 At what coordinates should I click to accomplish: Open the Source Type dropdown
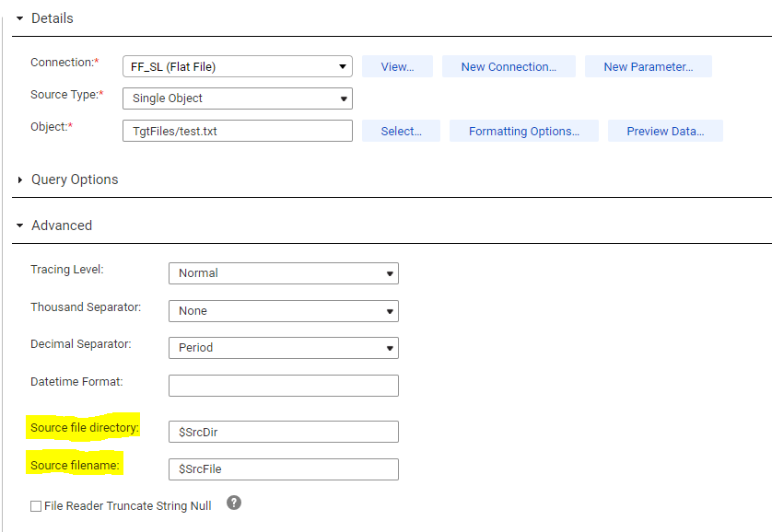point(238,98)
